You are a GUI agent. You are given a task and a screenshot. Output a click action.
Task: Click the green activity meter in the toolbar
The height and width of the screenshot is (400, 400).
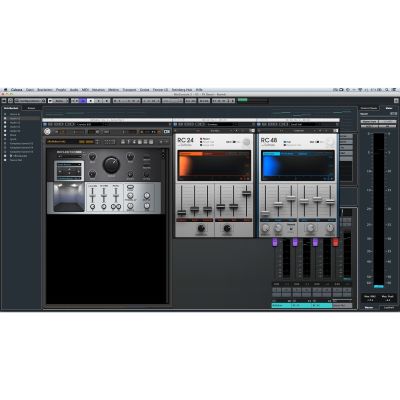[x=243, y=100]
